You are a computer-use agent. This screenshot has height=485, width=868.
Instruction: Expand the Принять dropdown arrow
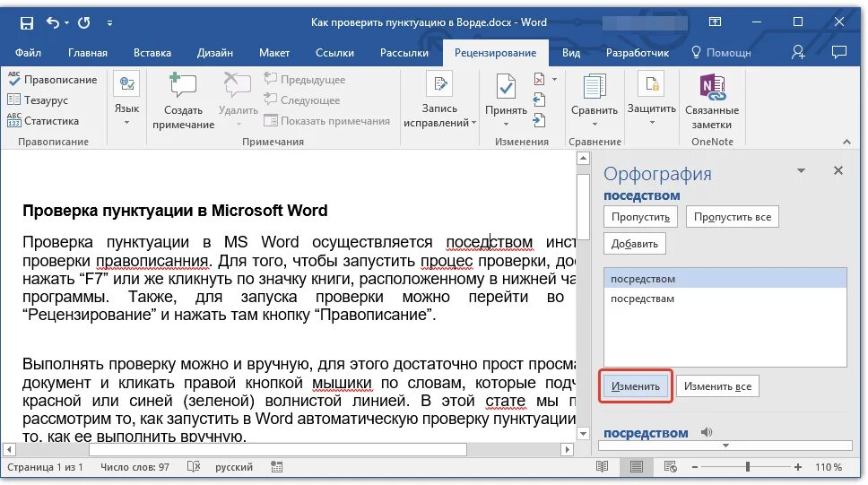[506, 123]
